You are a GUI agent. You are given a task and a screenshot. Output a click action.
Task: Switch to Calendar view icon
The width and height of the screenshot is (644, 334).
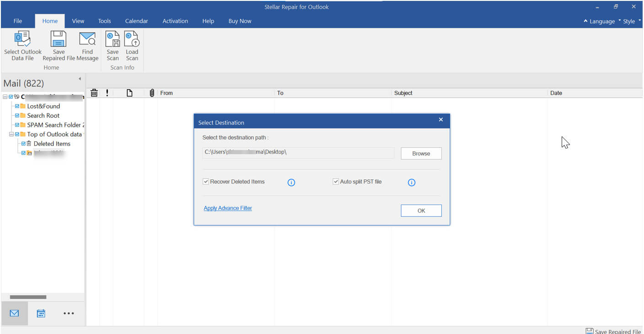coord(41,313)
